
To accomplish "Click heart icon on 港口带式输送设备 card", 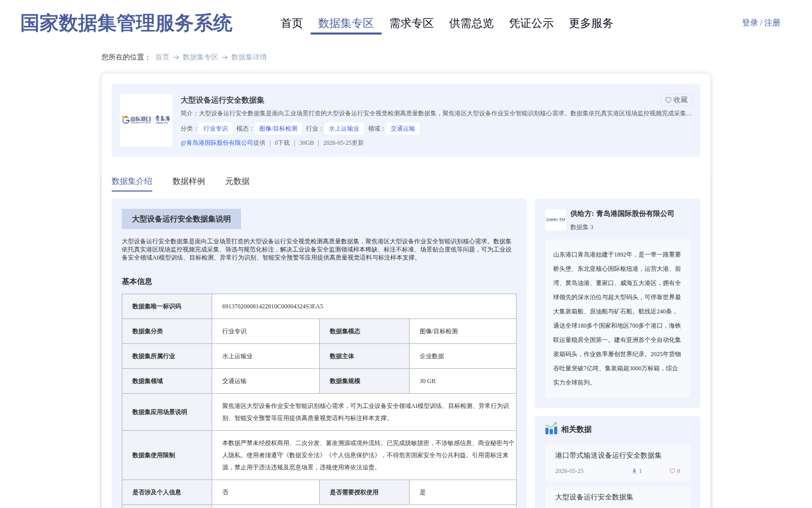I will (x=672, y=471).
